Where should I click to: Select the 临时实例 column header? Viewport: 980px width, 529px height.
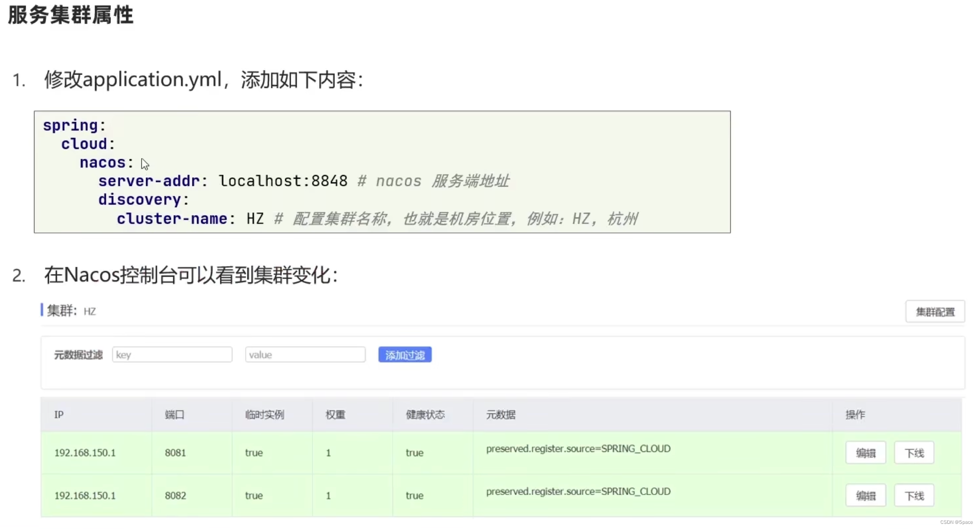[265, 414]
